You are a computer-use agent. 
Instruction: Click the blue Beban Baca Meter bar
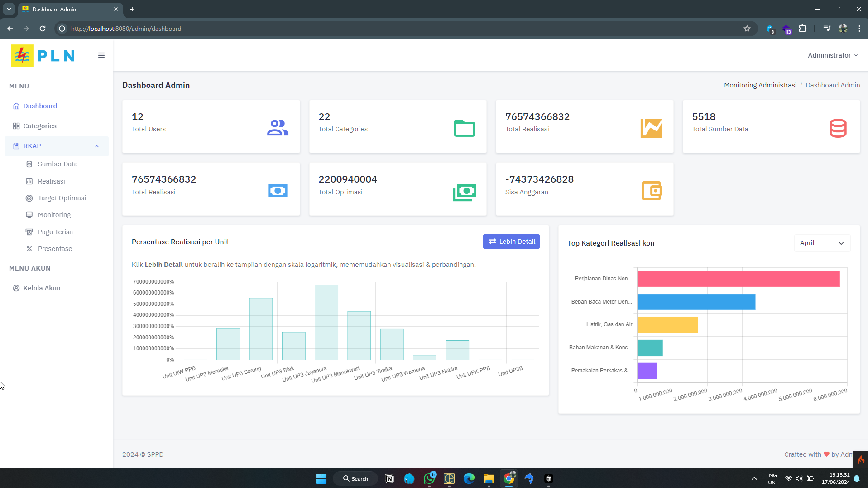(x=696, y=302)
